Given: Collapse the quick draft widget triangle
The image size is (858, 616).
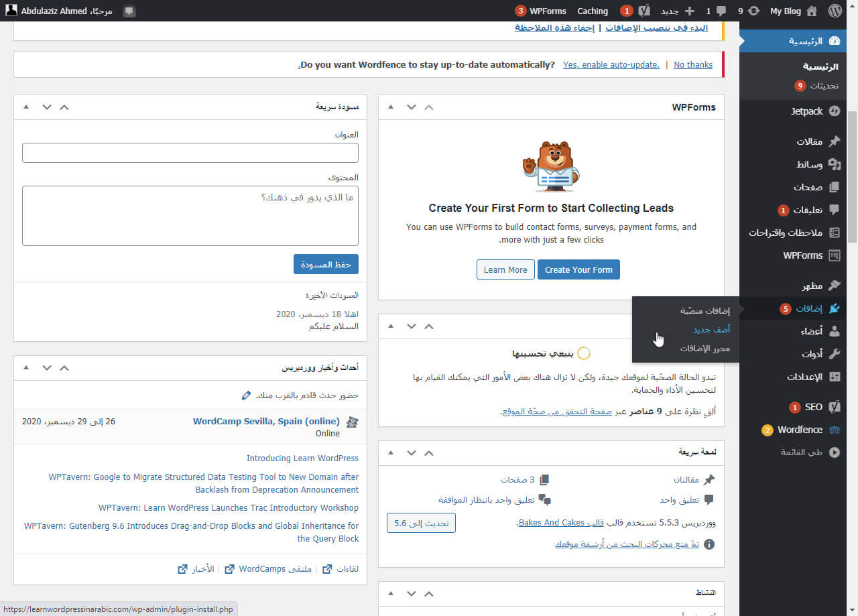Looking at the screenshot, I should (26, 107).
